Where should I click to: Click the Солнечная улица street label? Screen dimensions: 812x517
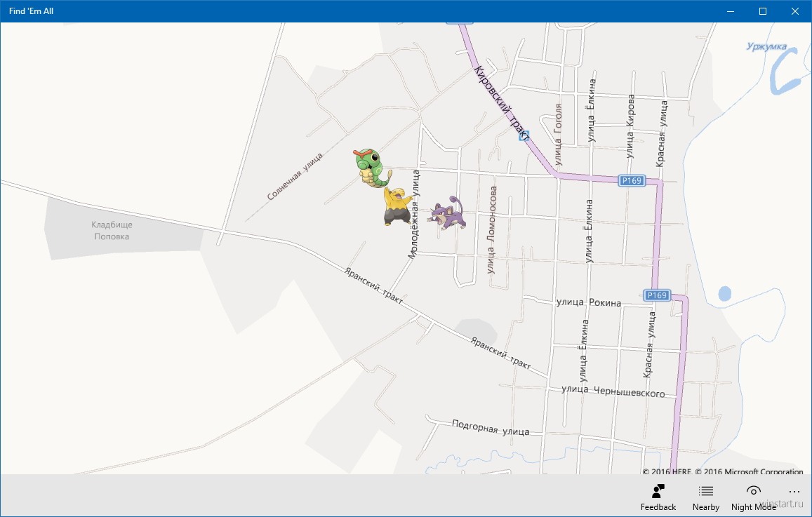tap(295, 177)
